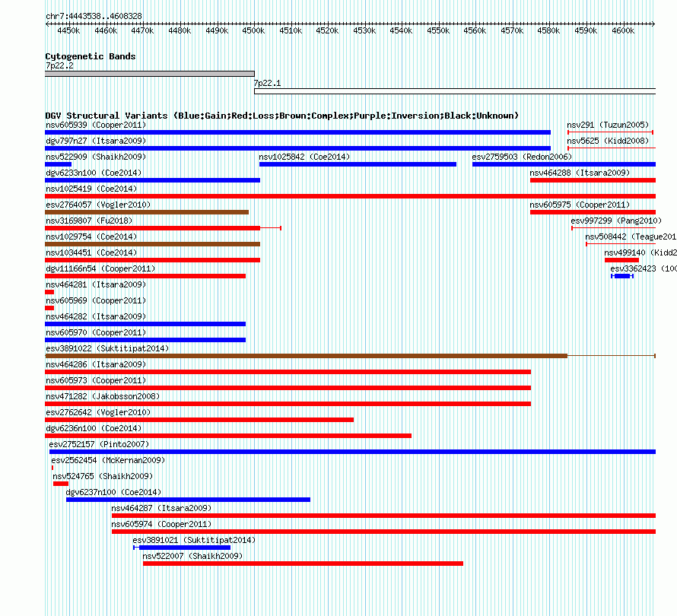Select dgv6237n100 (Coe2014) label
Screen dimensions: 677x616
point(113,492)
